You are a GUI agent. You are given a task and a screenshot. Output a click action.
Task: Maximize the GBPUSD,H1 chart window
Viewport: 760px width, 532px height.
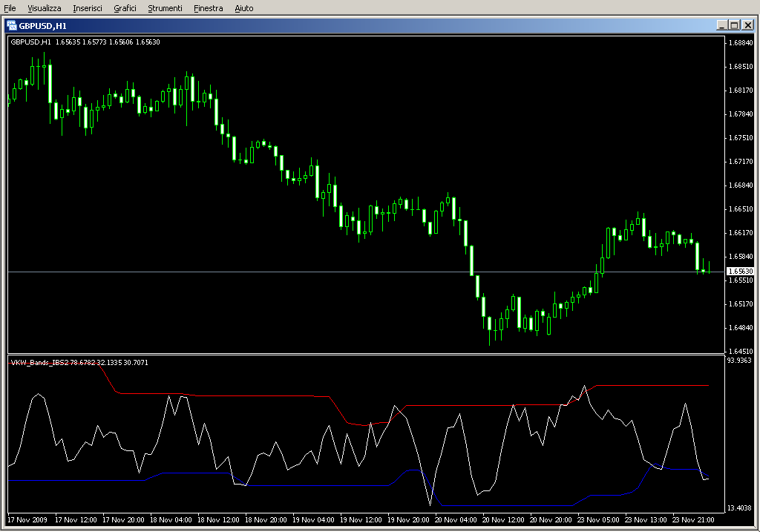(734, 25)
